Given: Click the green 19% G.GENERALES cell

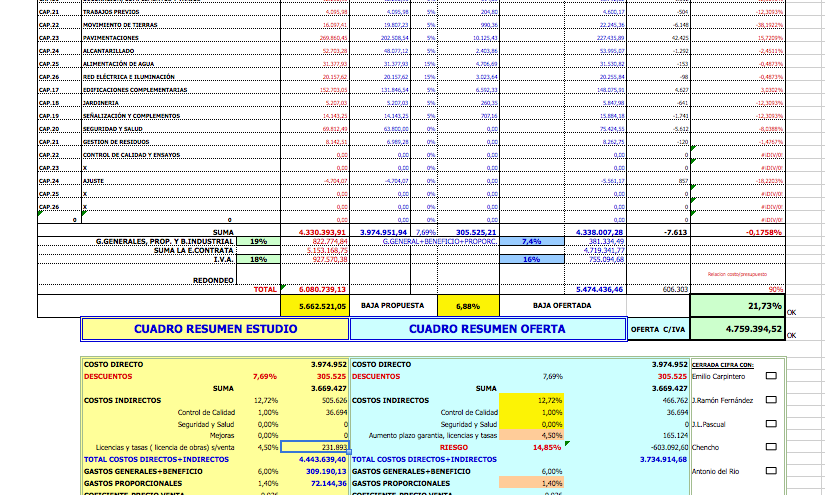Looking at the screenshot, I should click(x=258, y=241).
